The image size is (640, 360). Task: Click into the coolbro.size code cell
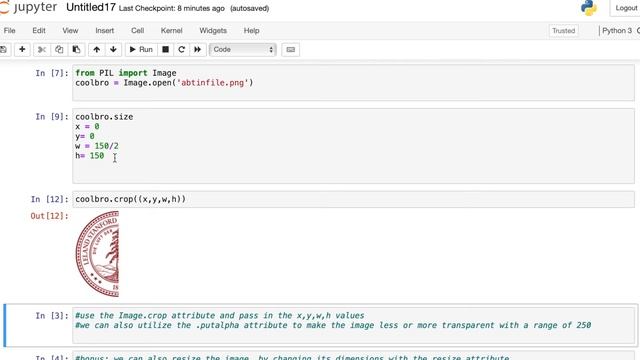[x=353, y=146]
